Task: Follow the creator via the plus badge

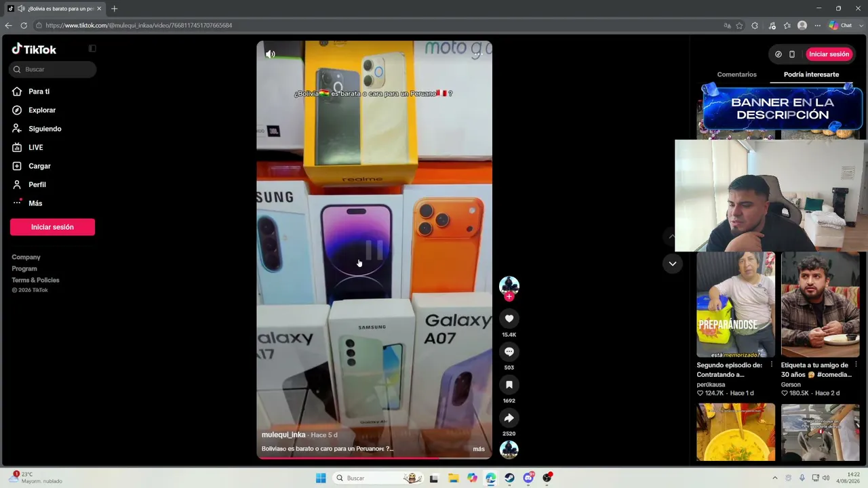Action: (x=509, y=296)
